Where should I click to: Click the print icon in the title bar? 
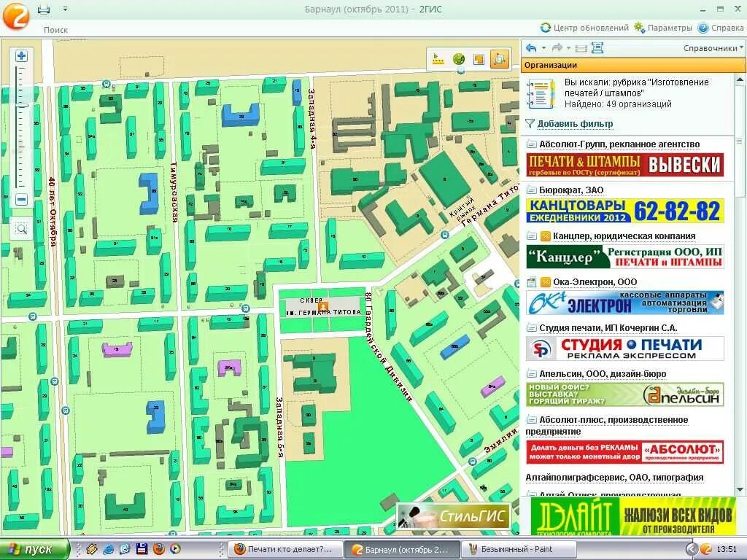[44, 9]
